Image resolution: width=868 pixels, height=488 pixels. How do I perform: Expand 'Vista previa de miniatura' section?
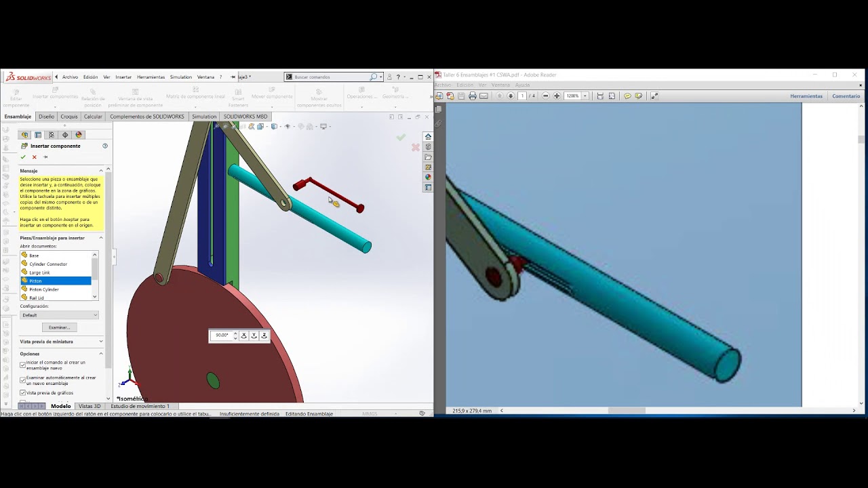coord(101,342)
